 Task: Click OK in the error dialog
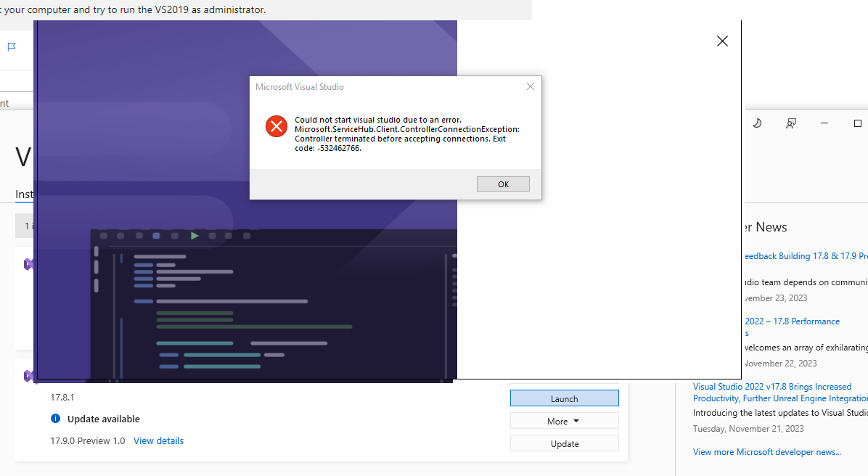(503, 184)
